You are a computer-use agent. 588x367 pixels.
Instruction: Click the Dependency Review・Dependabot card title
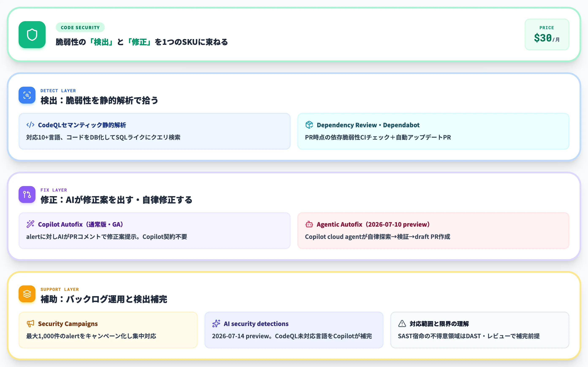point(368,125)
